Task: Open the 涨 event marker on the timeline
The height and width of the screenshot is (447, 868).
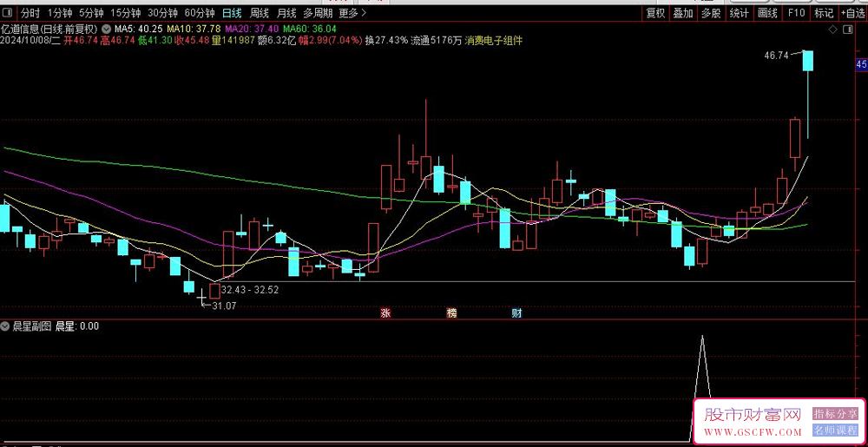Action: 385,313
